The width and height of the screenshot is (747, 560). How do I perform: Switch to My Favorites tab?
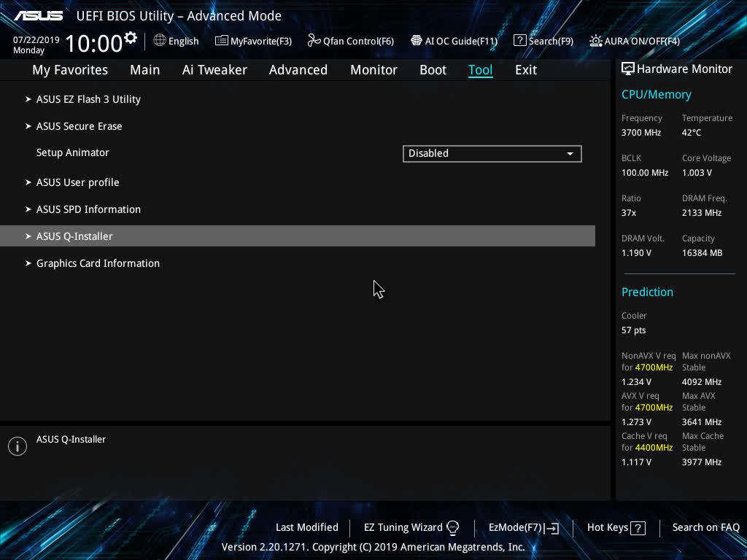coord(70,70)
